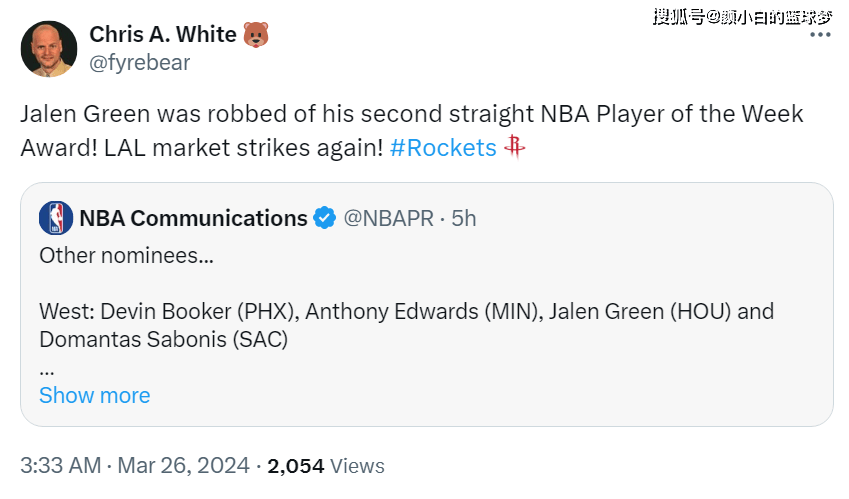Click the 'Other nominees...' line

point(126,255)
